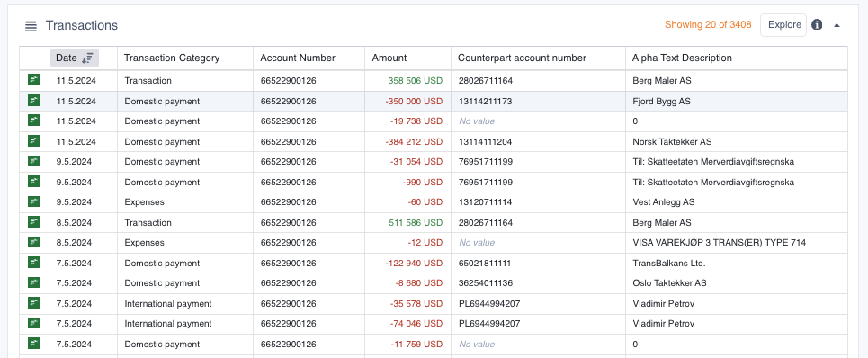Screen dimensions: 868x358
Task: Click the green icon on the 511 586 USD row
Action: [34, 222]
